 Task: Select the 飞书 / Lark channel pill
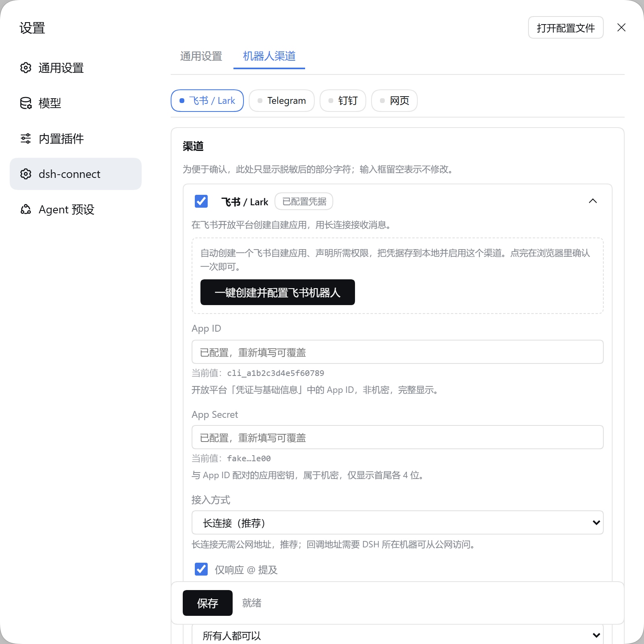coord(207,101)
